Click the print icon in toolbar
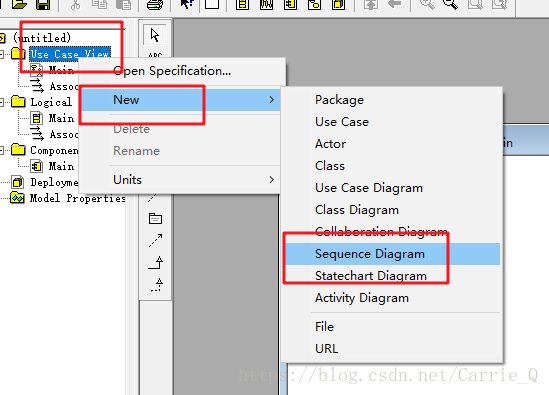 (x=154, y=5)
